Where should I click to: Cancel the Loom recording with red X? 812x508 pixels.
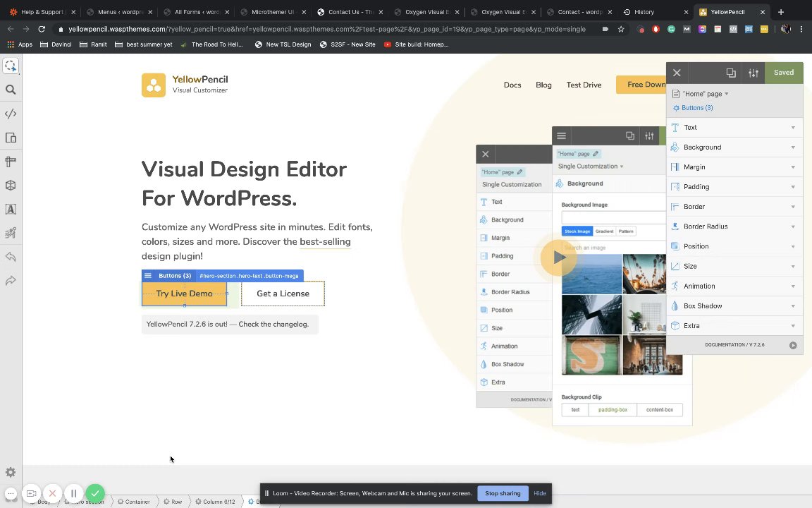coord(52,493)
